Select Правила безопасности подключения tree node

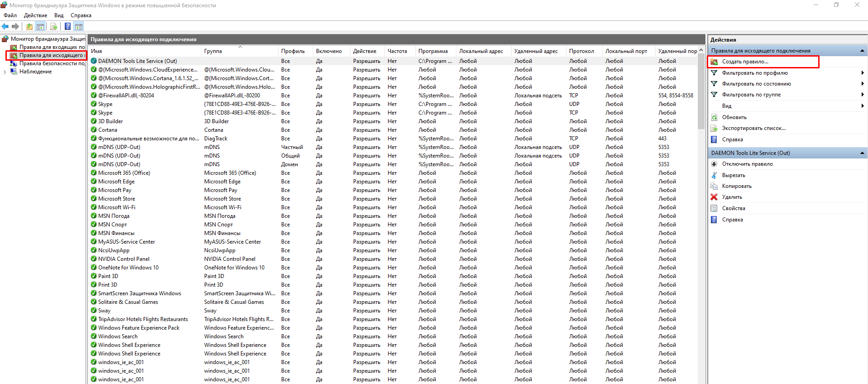click(x=52, y=63)
